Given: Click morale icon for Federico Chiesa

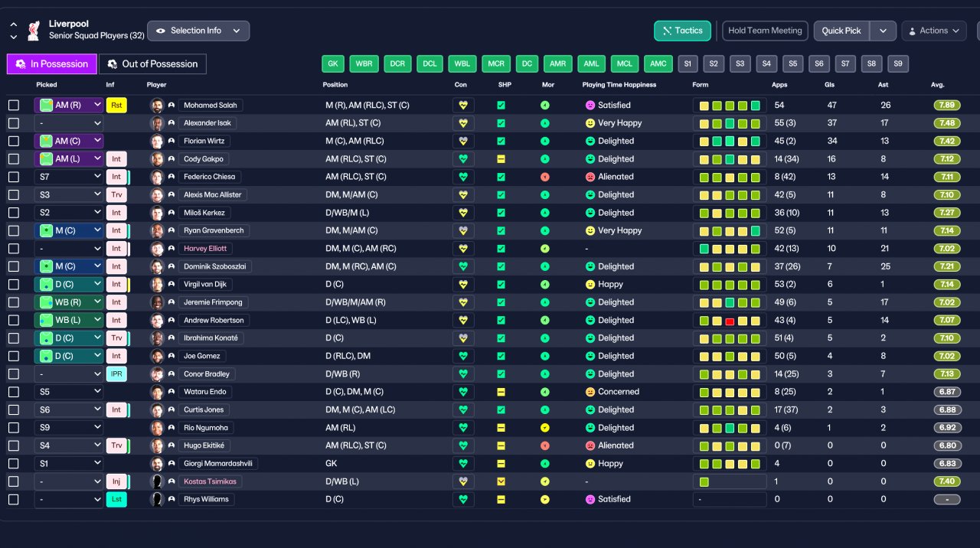Looking at the screenshot, I should 545,177.
